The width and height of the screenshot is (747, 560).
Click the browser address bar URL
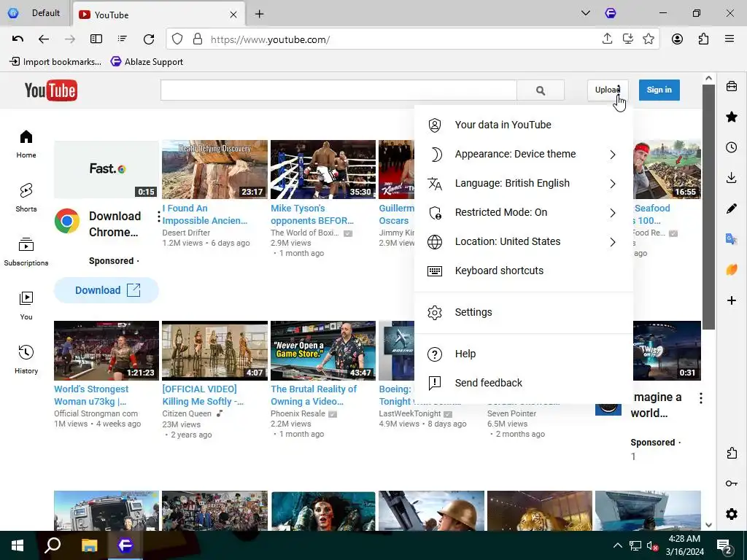click(270, 39)
